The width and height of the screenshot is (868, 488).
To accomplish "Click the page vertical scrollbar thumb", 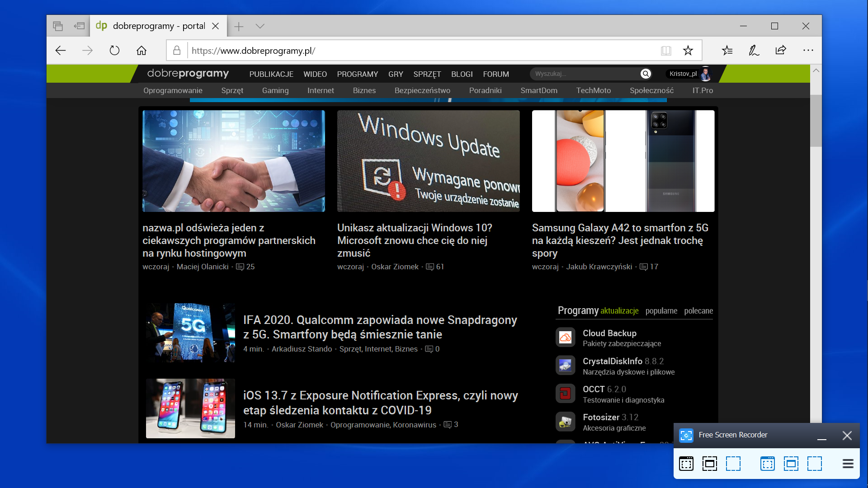I will pyautogui.click(x=816, y=120).
